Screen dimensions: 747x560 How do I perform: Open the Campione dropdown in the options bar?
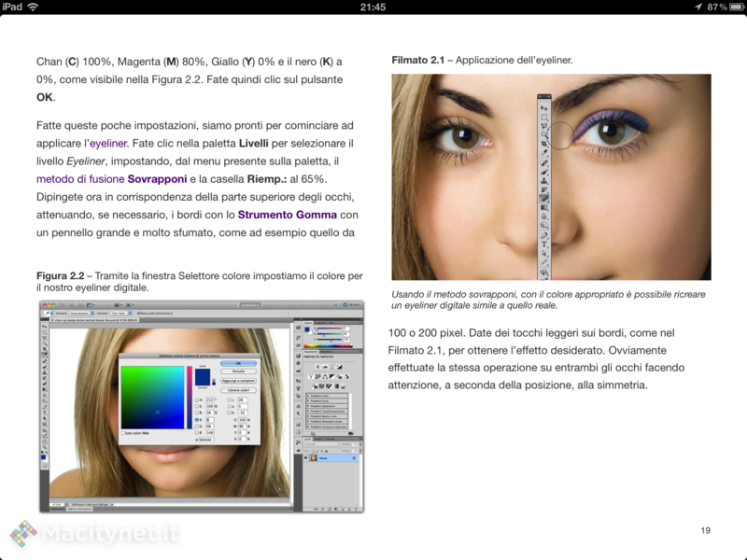80,314
